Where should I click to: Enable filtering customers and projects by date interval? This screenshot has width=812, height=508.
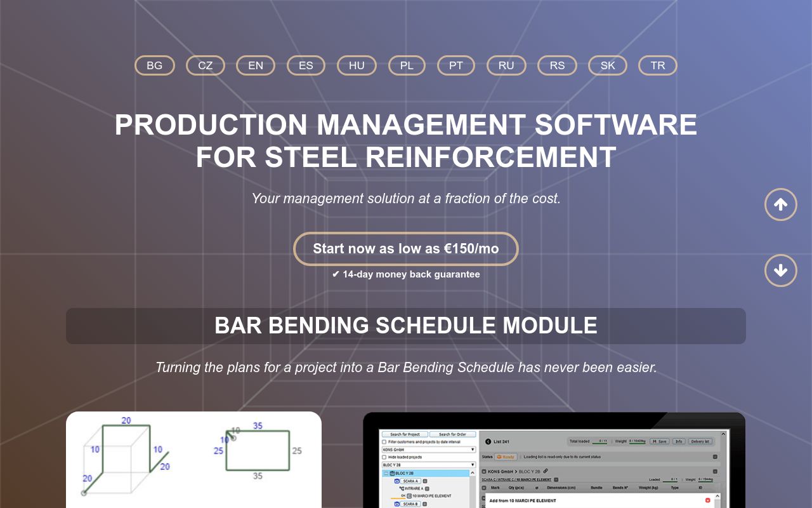[384, 442]
